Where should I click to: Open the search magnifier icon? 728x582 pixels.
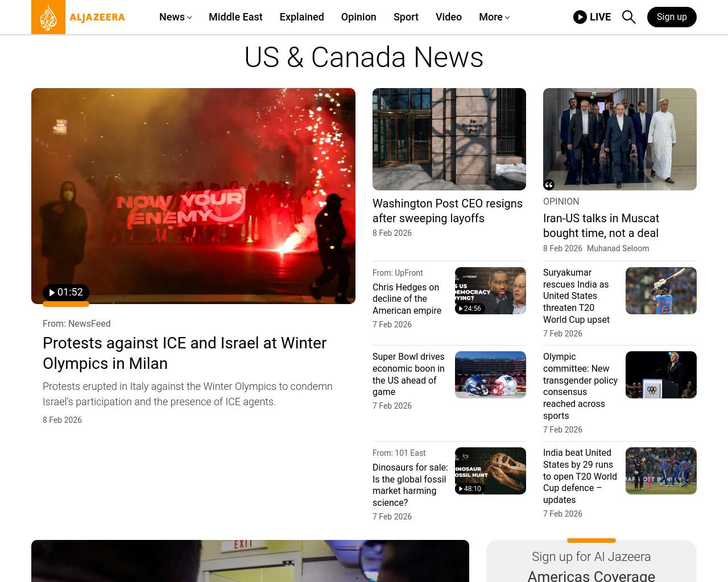(x=629, y=17)
